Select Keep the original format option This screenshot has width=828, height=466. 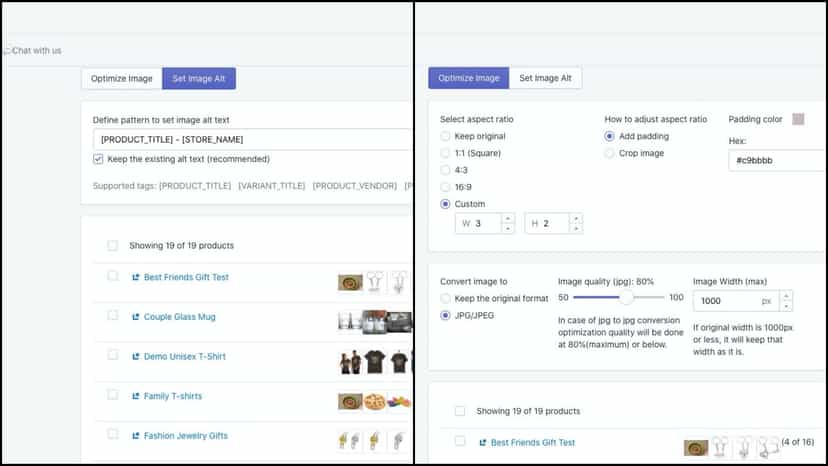pyautogui.click(x=445, y=299)
